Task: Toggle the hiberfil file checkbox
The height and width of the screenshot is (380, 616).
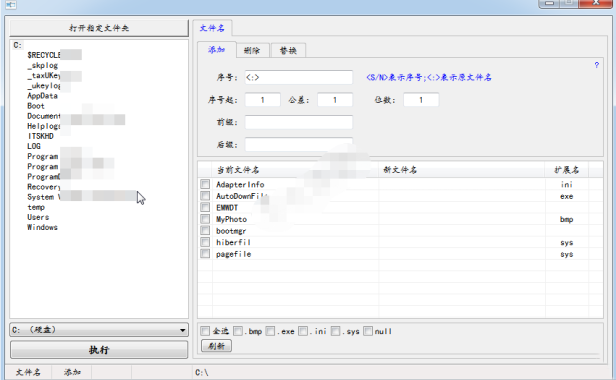Action: click(205, 242)
